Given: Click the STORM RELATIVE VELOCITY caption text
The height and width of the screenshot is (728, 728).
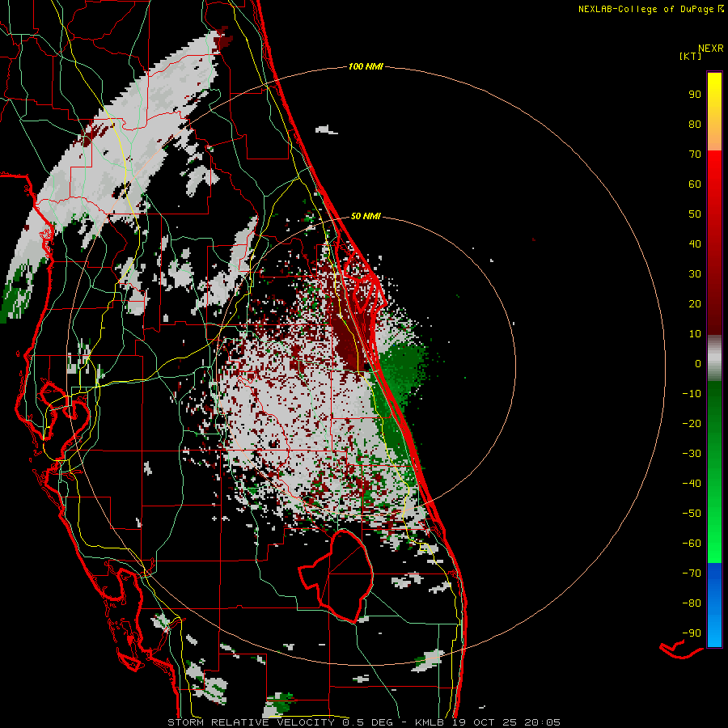Looking at the screenshot, I should 251,722.
